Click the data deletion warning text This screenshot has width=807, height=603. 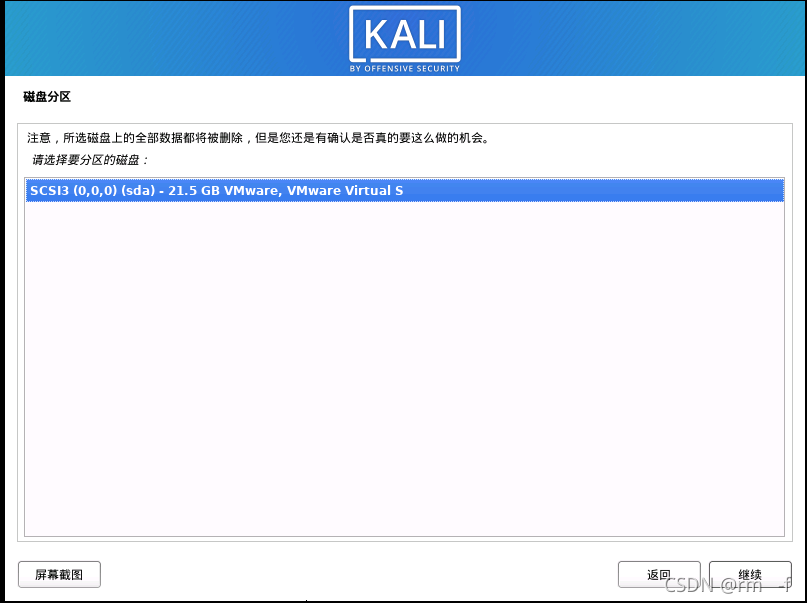click(x=258, y=138)
